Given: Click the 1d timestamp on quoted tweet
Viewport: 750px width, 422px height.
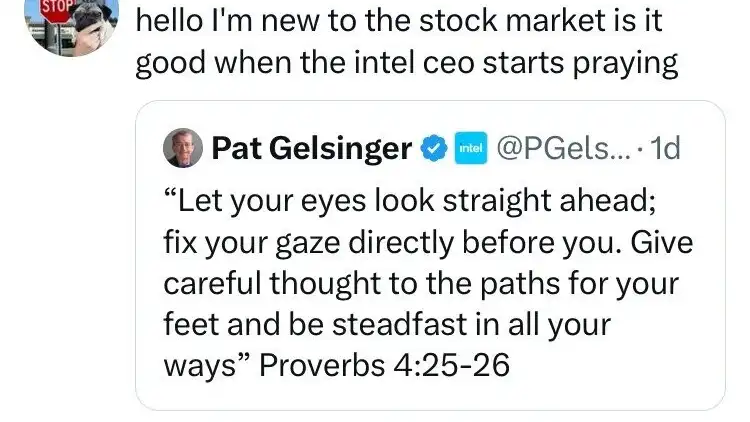Looking at the screenshot, I should [665, 149].
